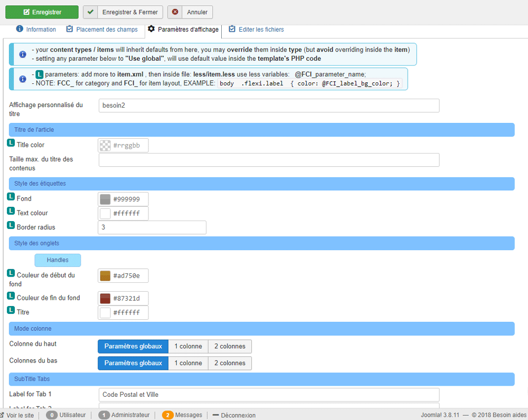
Task: Click the green Enregistrer save button
Action: pos(42,12)
